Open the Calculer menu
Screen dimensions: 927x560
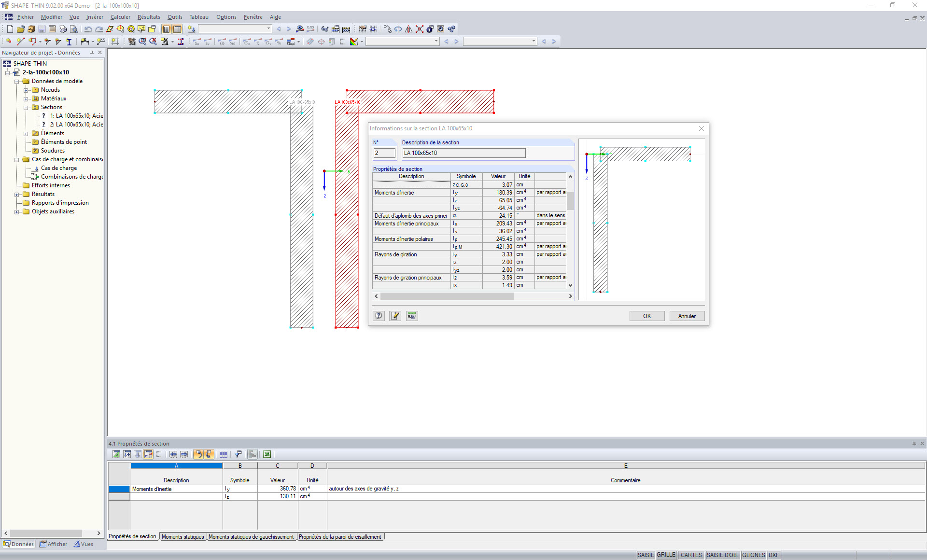click(120, 17)
